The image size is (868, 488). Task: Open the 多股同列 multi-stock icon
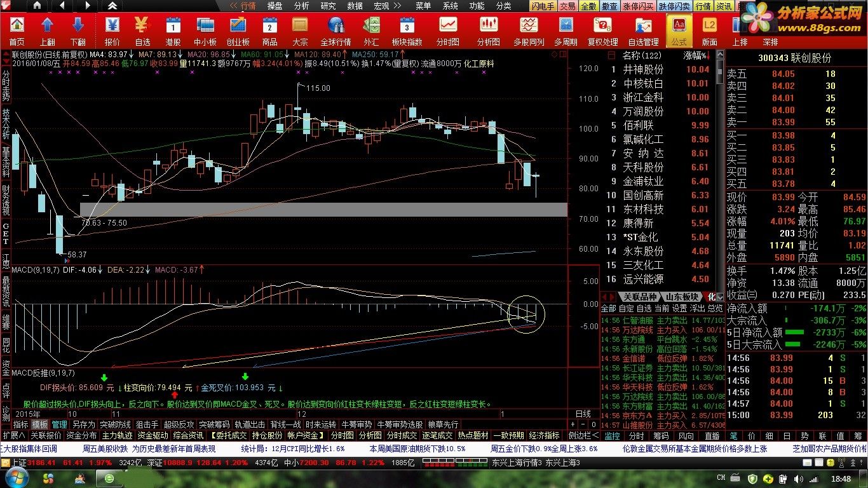point(529,30)
